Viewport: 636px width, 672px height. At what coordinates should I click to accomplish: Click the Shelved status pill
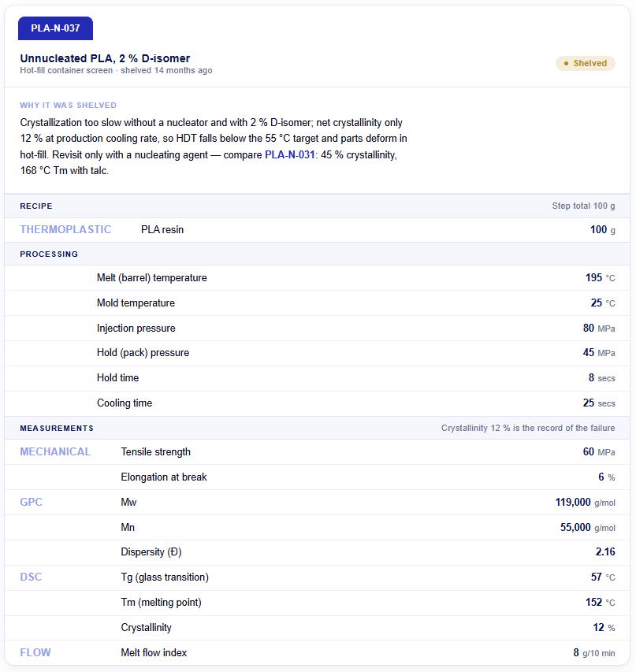586,64
